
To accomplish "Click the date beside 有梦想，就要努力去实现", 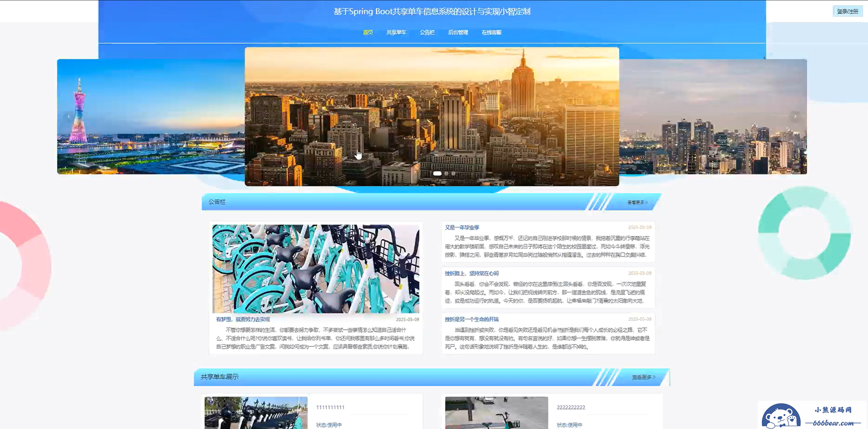I will [x=407, y=320].
